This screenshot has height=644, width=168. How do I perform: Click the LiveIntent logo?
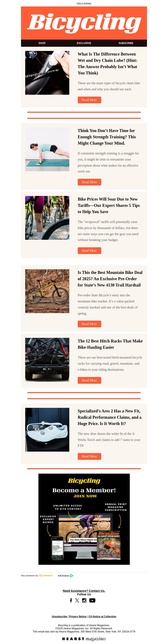pos(46,575)
